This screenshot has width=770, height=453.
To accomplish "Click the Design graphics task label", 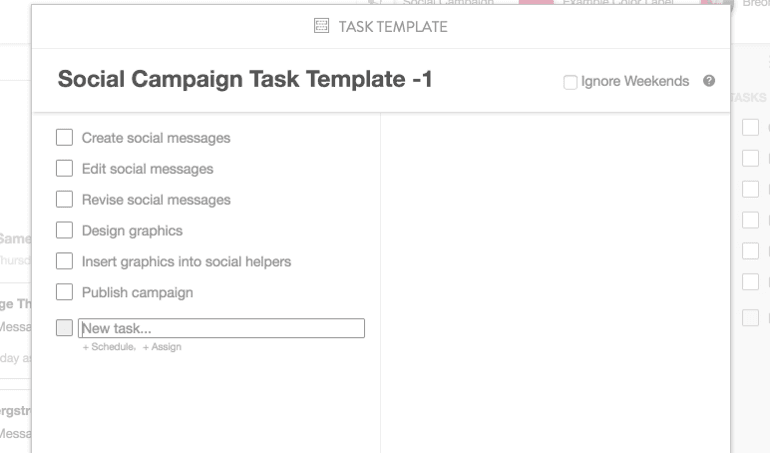I will tap(132, 231).
